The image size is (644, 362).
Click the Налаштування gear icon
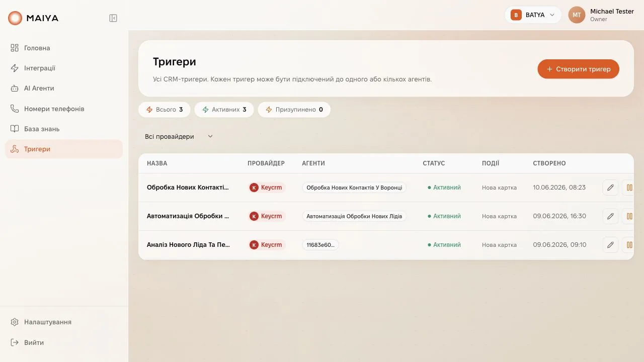(15, 322)
